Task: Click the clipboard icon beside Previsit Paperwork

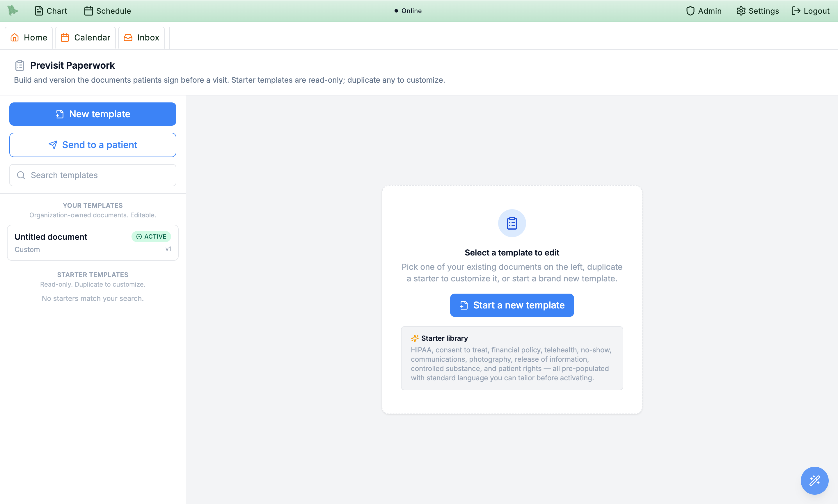Action: point(20,65)
